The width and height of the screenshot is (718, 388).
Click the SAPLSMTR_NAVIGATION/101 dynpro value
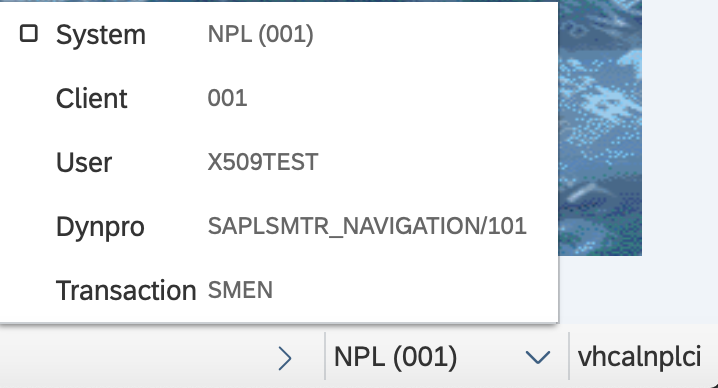[x=367, y=226]
